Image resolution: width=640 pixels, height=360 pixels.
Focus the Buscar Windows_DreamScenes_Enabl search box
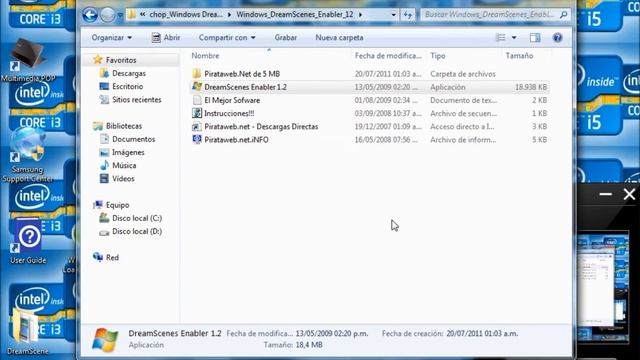point(489,15)
